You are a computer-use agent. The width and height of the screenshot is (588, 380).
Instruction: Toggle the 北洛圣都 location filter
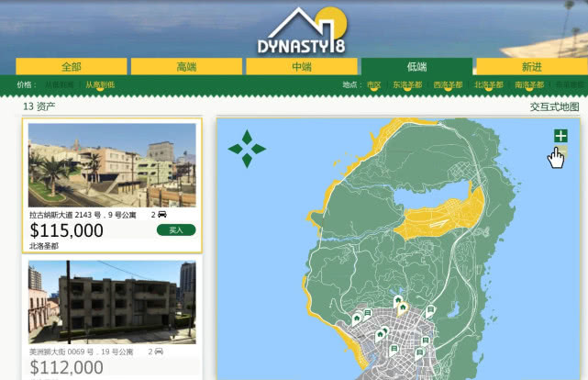488,84
